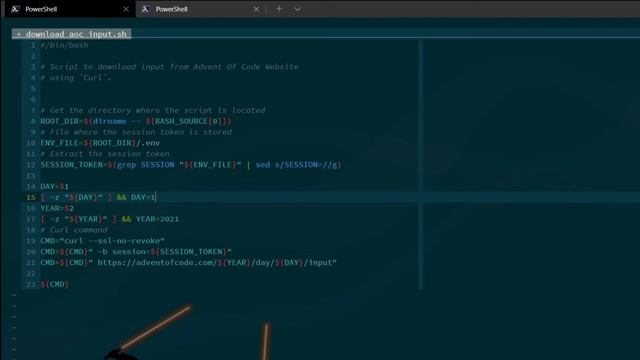Place cursor on the ROOT_DIR assignment line
Viewport: 640px width, 360px height.
click(136, 121)
